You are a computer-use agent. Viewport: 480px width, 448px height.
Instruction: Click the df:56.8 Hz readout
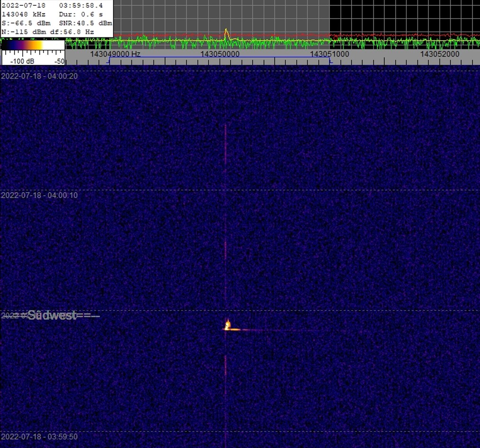pyautogui.click(x=72, y=32)
